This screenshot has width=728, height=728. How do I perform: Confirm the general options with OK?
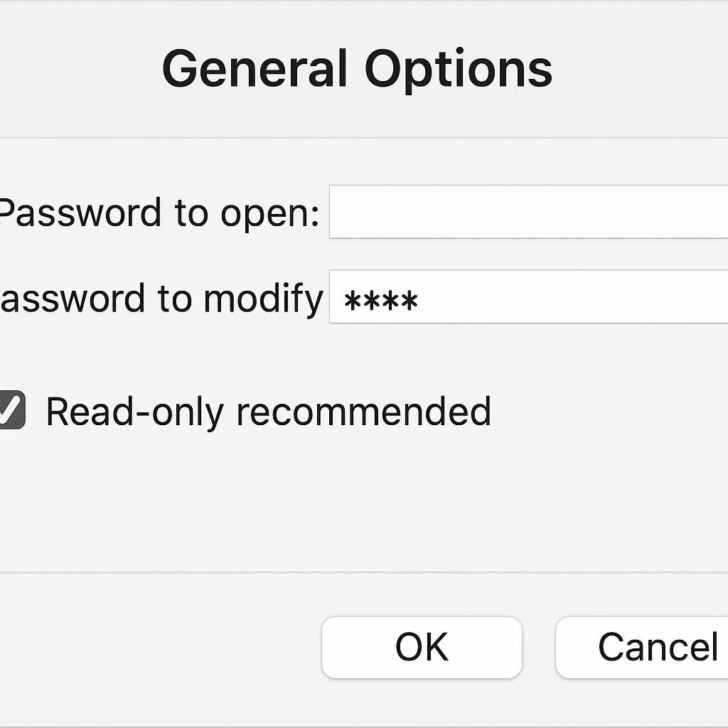coord(422,647)
